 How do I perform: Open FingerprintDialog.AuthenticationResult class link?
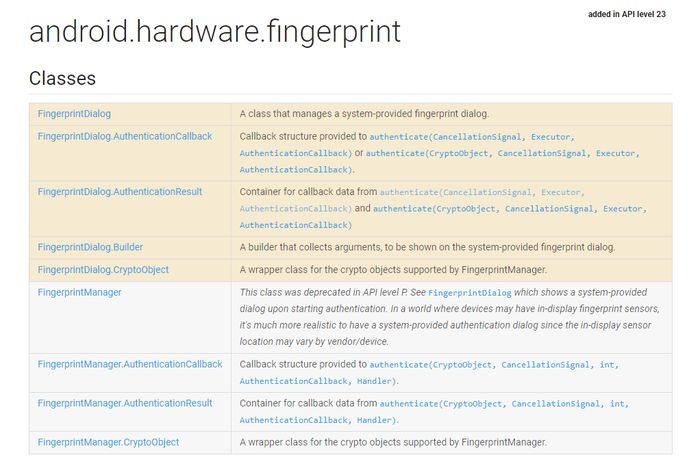120,191
